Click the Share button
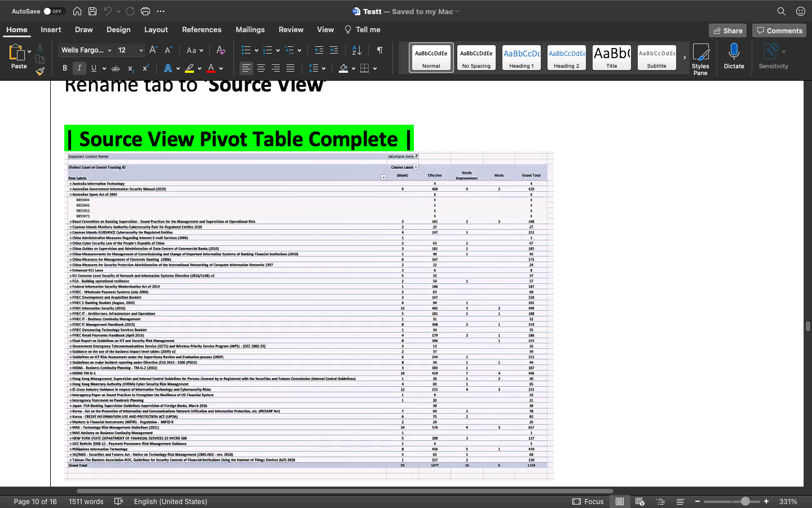 728,30
